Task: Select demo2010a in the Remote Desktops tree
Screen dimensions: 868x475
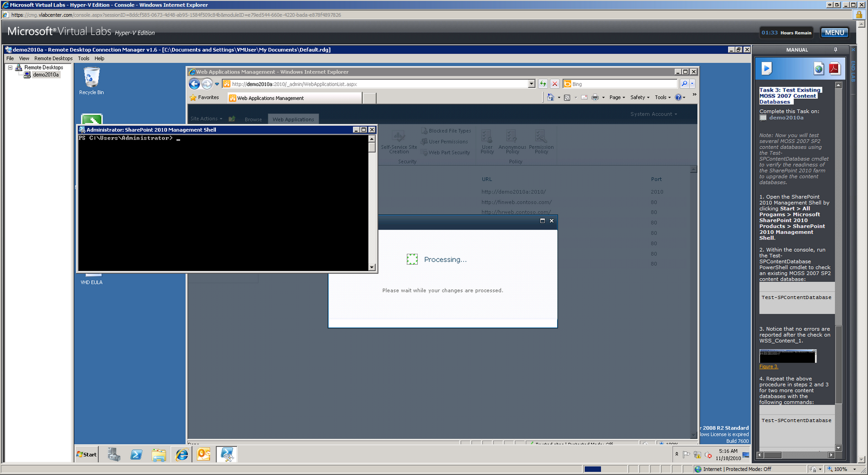Action: coord(46,75)
